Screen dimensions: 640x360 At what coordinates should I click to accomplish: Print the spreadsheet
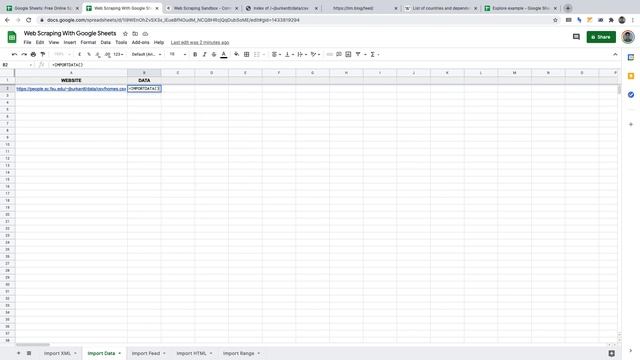(x=33, y=54)
